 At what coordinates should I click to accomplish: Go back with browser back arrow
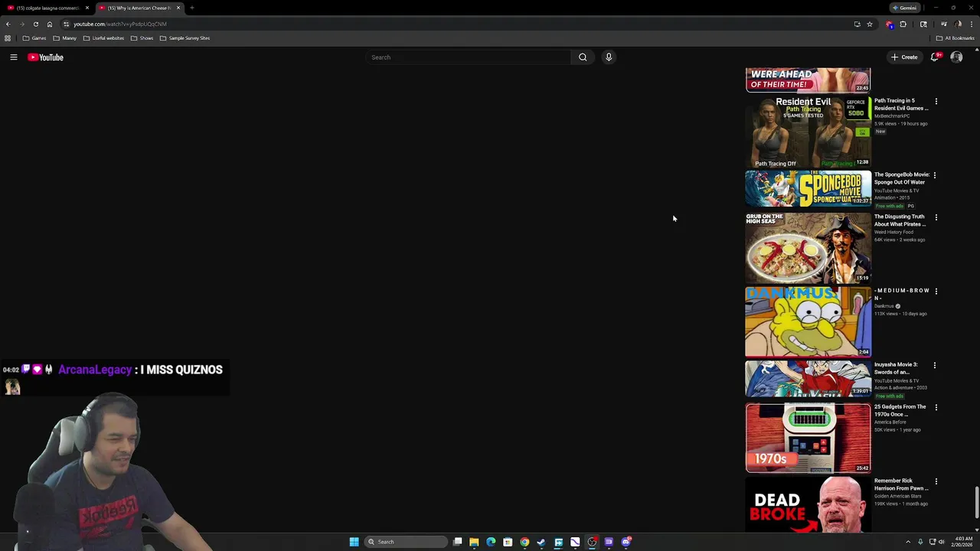tap(8, 24)
